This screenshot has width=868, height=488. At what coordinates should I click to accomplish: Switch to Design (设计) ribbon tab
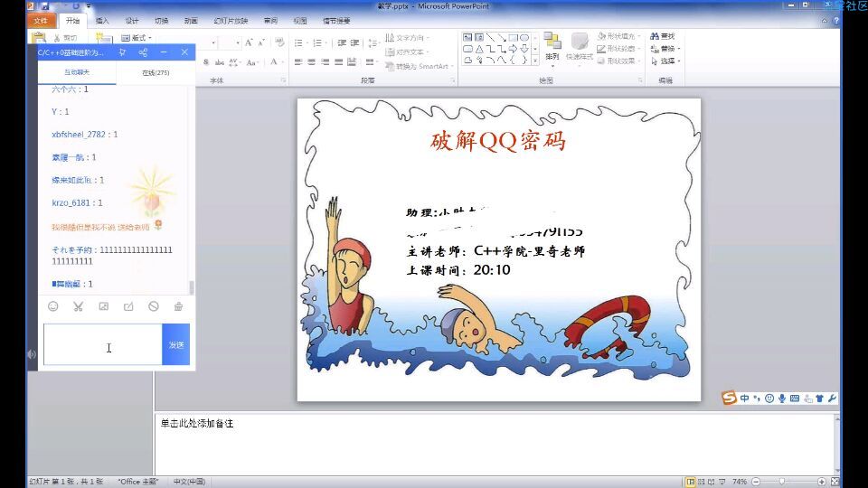132,21
